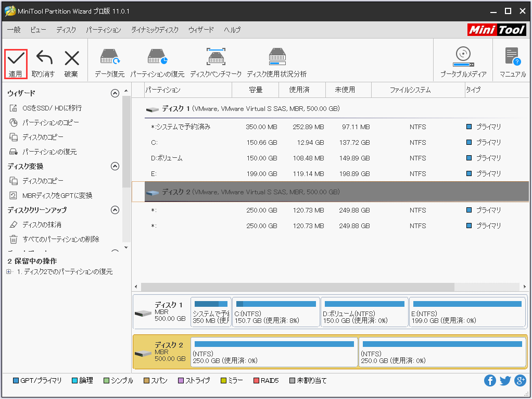Image resolution: width=532 pixels, height=399 pixels.
Task: Select D:ボリューム(NTFS) block in disk map
Action: [364, 312]
